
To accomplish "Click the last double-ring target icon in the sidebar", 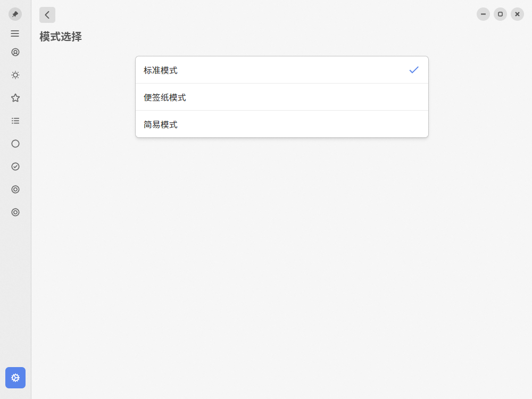I will click(x=15, y=212).
